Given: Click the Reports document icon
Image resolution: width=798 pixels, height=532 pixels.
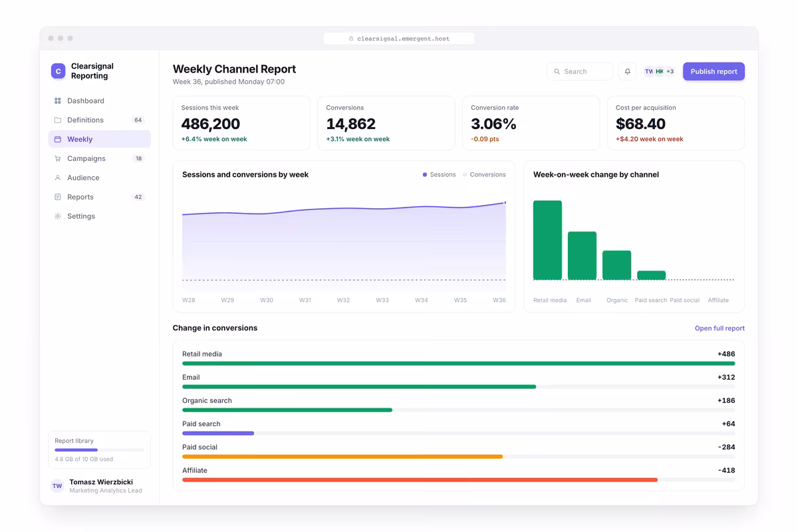Looking at the screenshot, I should tap(58, 198).
